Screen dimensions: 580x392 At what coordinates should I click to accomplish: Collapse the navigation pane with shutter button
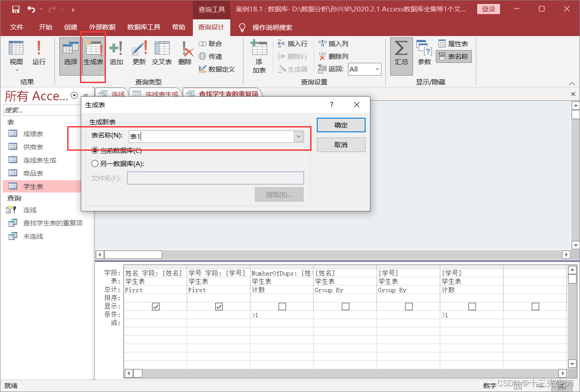coord(86,95)
